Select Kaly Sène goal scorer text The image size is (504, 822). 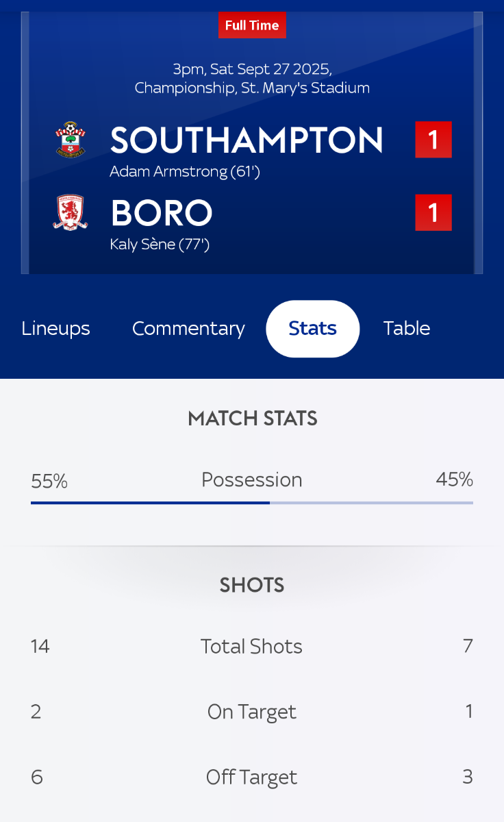click(x=160, y=244)
